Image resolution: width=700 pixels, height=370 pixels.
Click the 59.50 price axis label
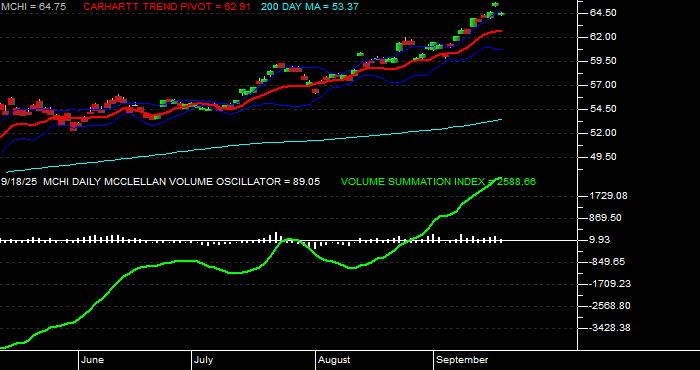coord(603,61)
